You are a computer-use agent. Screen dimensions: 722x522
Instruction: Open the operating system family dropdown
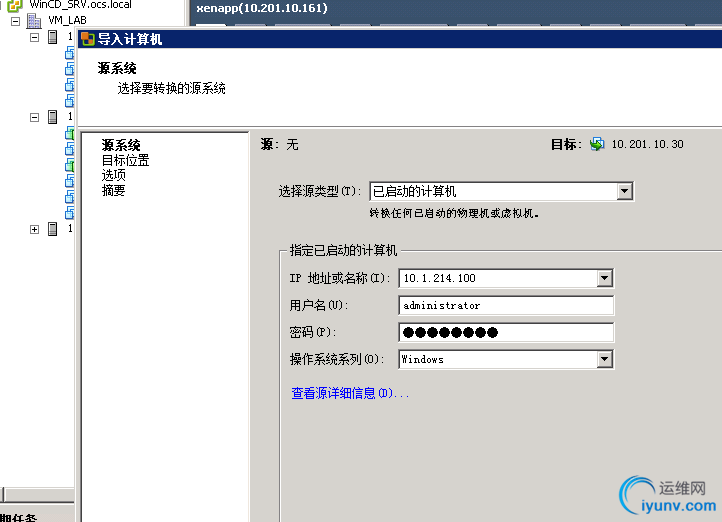pyautogui.click(x=605, y=359)
